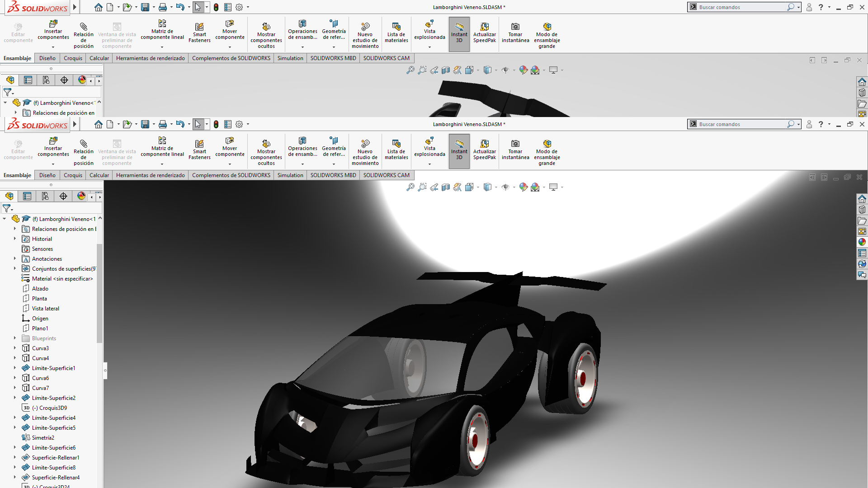868x488 pixels.
Task: Toggle Modo de ensamblaje grande in upper ribbon
Action: tap(547, 36)
